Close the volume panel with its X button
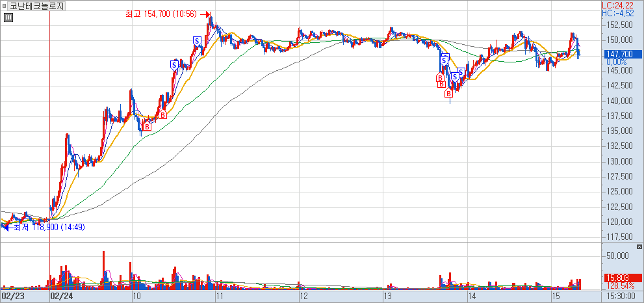The width and height of the screenshot is (644, 303). 639,246
